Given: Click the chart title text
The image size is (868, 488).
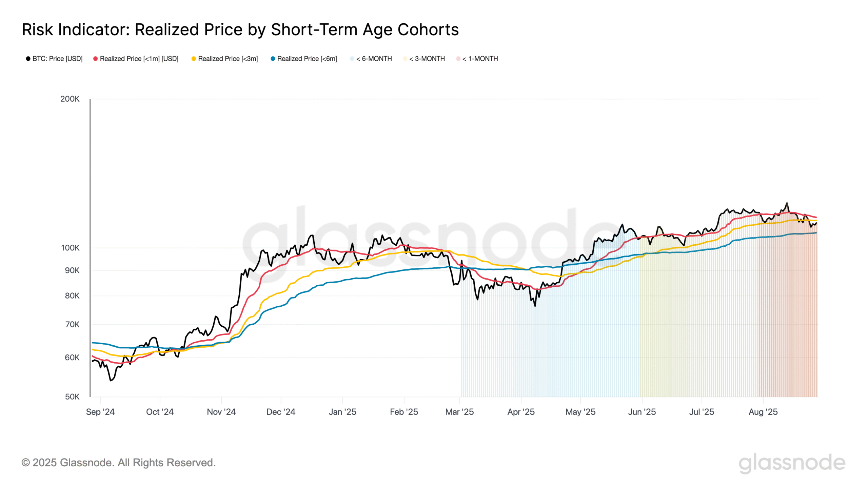Looking at the screenshot, I should pyautogui.click(x=240, y=29).
